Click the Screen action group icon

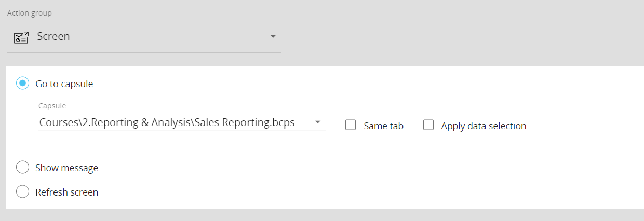pyautogui.click(x=21, y=37)
